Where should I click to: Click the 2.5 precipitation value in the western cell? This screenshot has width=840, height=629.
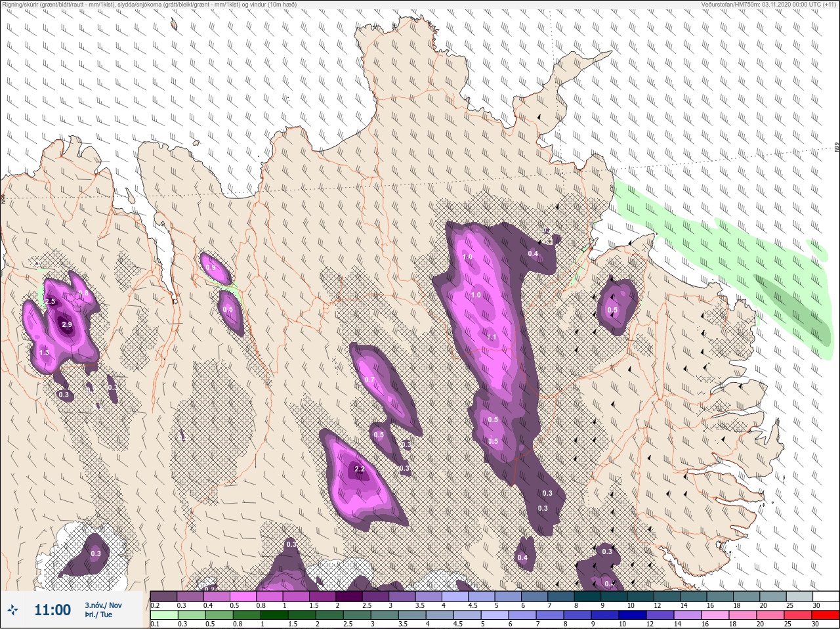point(51,301)
